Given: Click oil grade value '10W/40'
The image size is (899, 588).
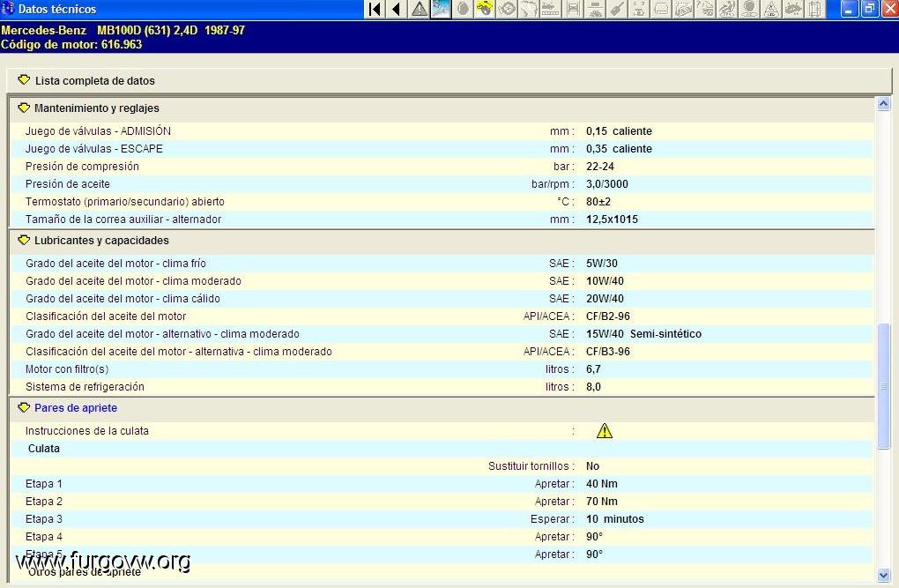Looking at the screenshot, I should tap(605, 281).
